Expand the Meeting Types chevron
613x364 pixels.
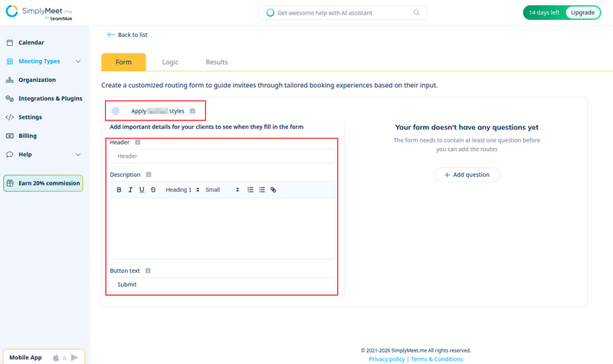point(78,61)
